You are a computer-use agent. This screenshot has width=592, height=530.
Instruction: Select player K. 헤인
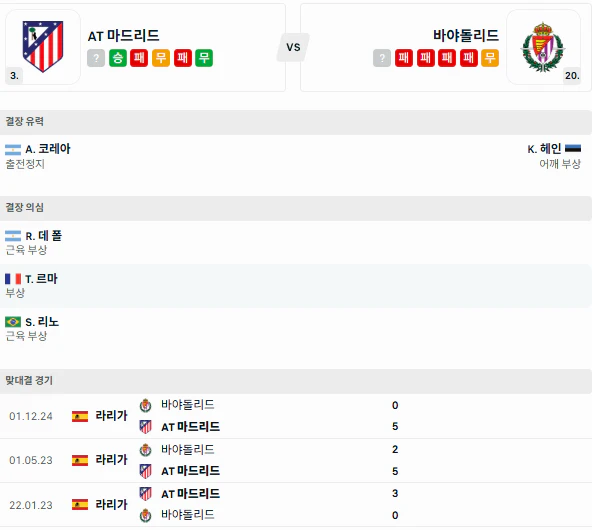pos(544,149)
